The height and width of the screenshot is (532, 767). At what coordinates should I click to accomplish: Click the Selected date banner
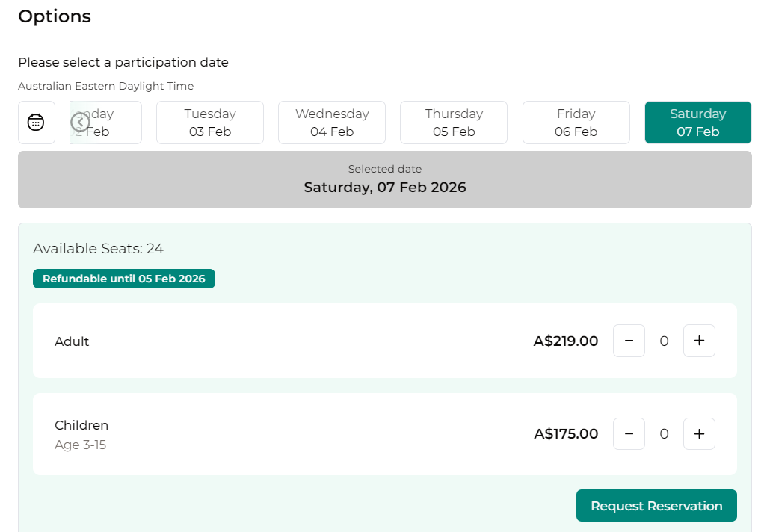(x=384, y=179)
